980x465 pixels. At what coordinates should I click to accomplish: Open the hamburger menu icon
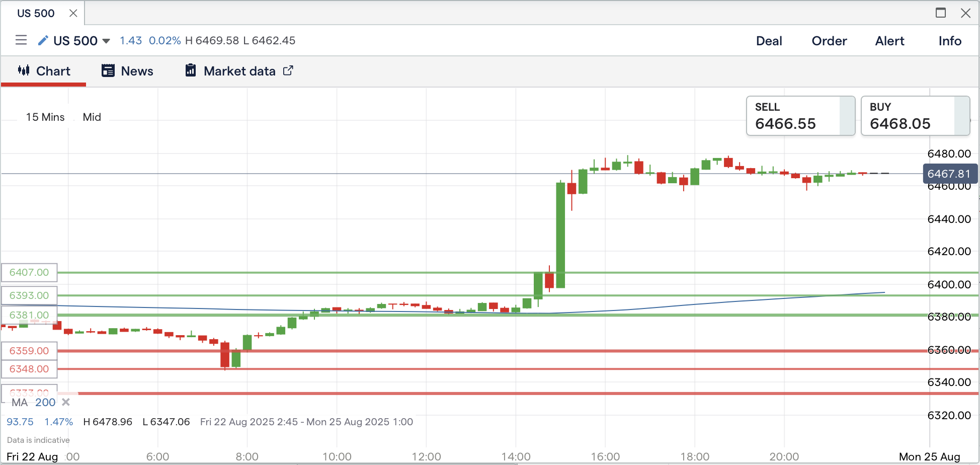tap(21, 40)
